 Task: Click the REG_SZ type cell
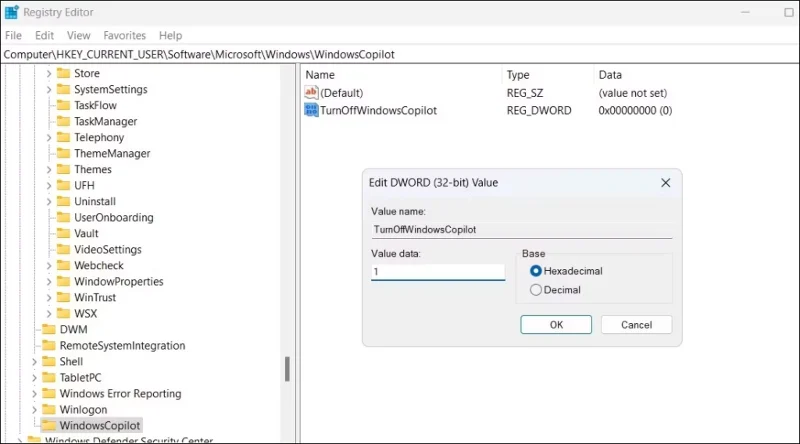(524, 93)
